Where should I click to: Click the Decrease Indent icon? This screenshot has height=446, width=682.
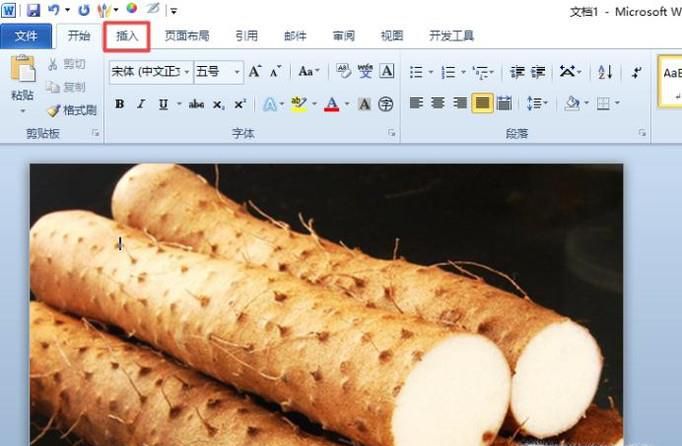tap(517, 72)
